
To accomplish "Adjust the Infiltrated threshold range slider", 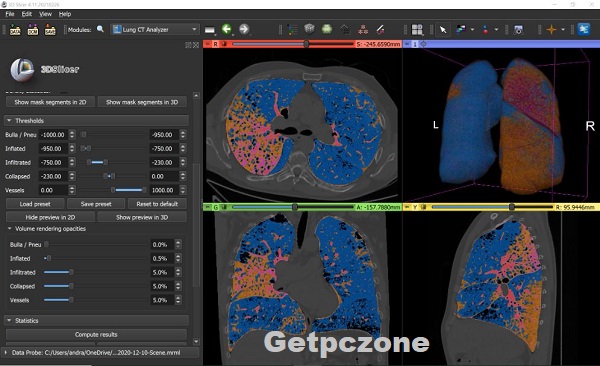I will [97, 162].
